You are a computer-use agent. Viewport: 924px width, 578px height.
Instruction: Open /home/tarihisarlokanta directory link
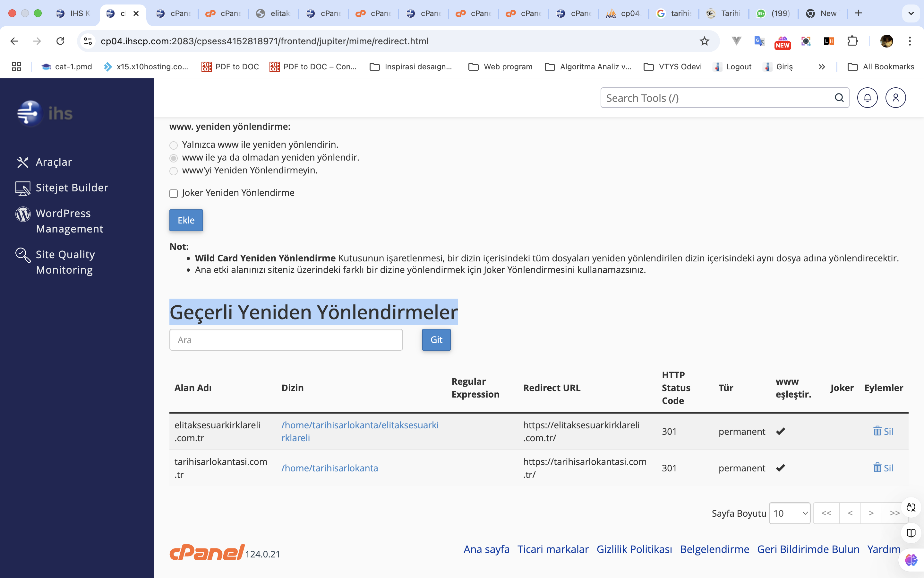329,468
